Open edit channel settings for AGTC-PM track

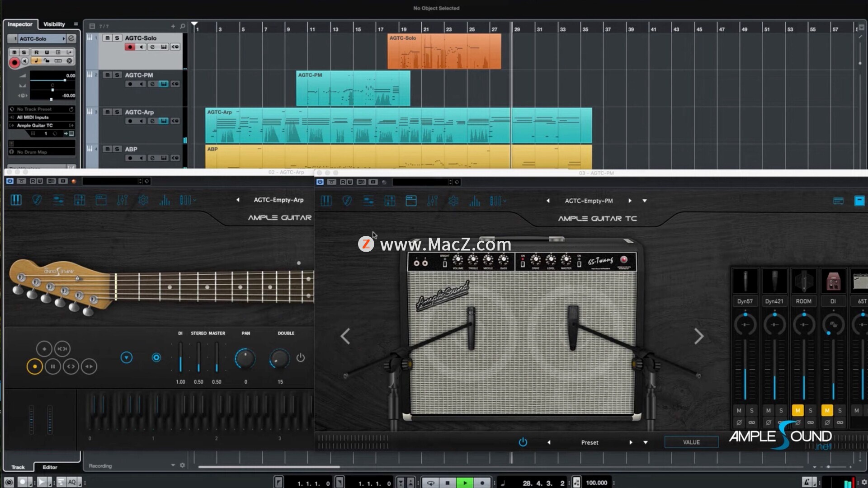pyautogui.click(x=152, y=84)
